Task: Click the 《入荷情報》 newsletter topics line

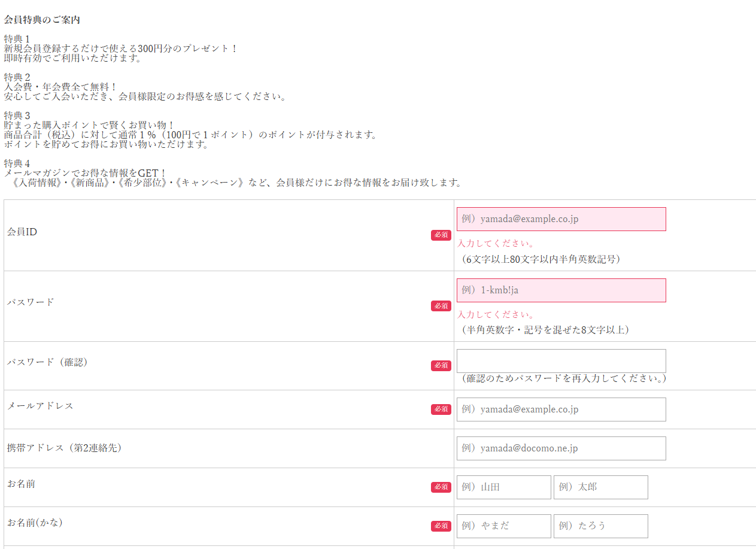Action: 237,183
